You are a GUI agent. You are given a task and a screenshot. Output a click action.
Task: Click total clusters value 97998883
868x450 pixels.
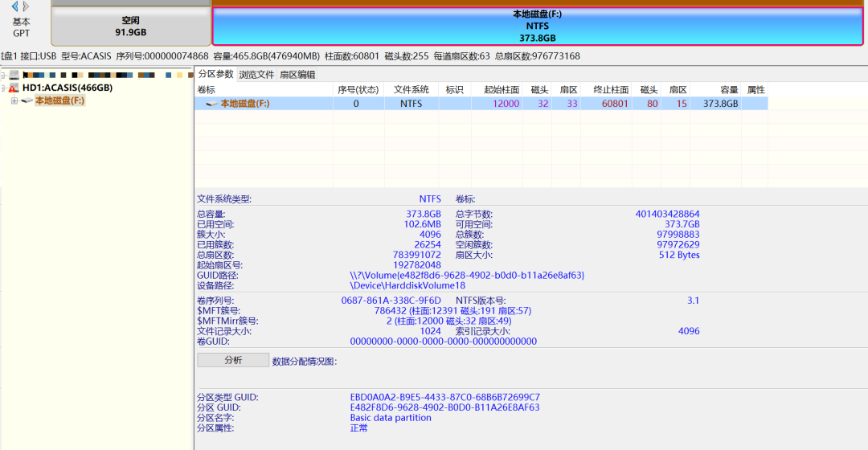coord(678,234)
